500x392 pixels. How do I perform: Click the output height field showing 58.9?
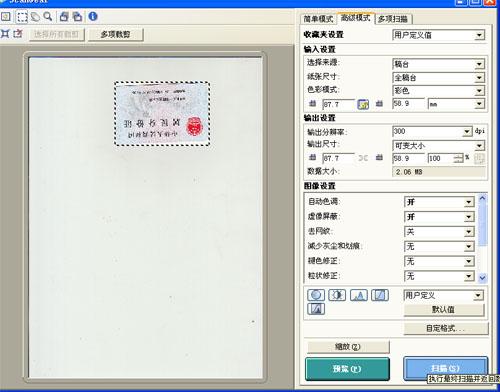pos(409,158)
